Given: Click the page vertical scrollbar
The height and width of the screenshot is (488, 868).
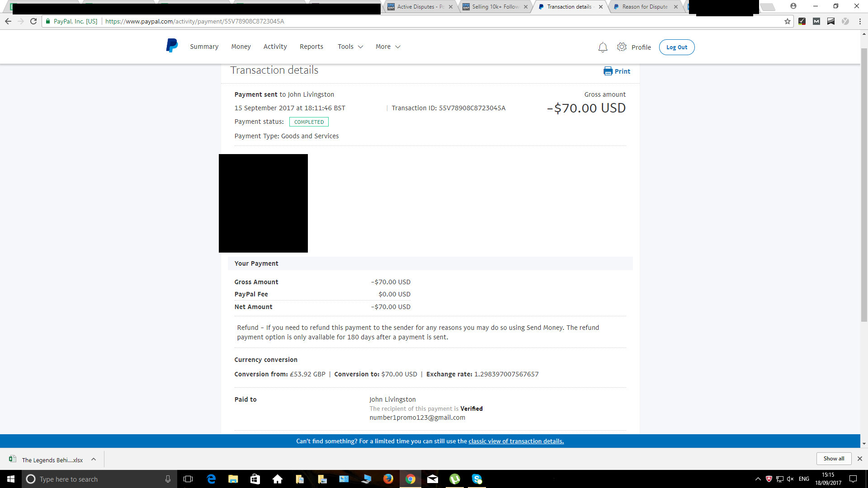Looking at the screenshot, I should coord(864,185).
